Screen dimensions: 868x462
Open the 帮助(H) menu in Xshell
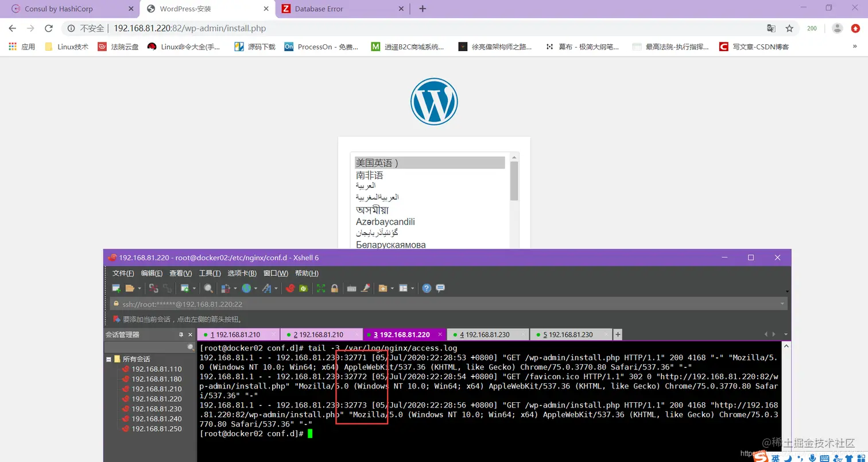click(x=307, y=273)
